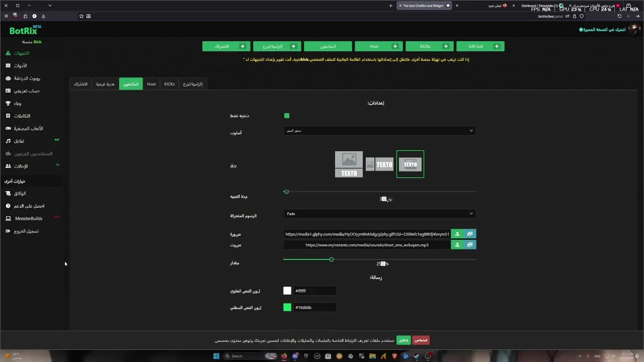Switch to هدية فرعية gift sub tab

(x=105, y=84)
